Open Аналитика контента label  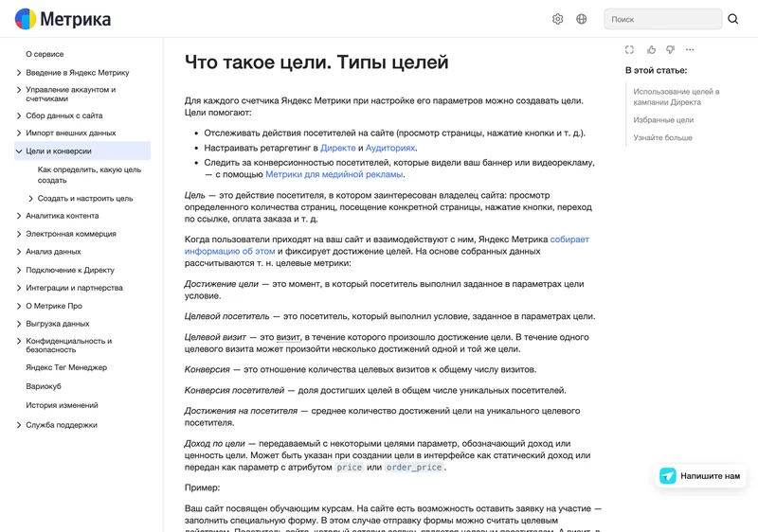63,216
